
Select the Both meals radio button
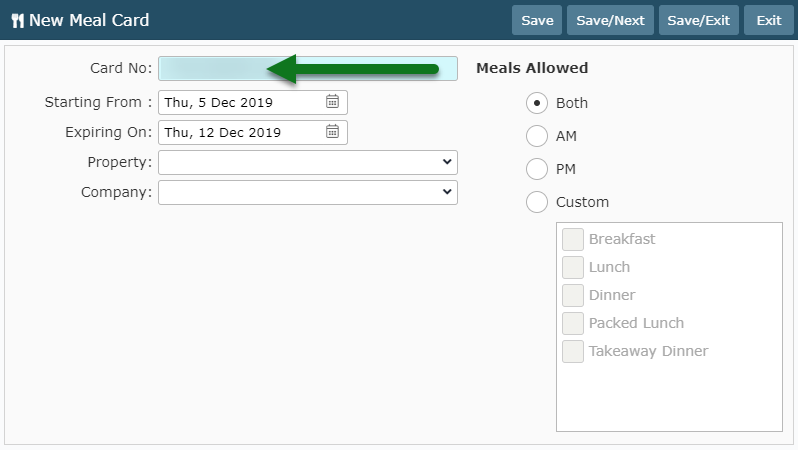pyautogui.click(x=537, y=103)
